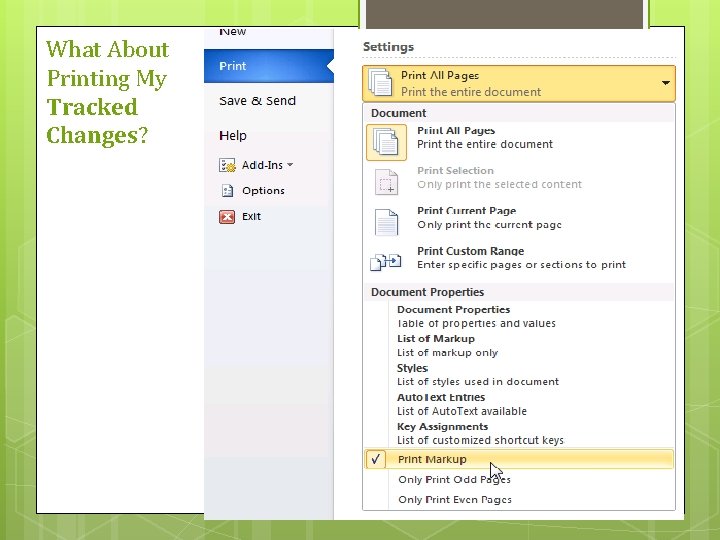Click 'List of markup only' description

click(448, 353)
